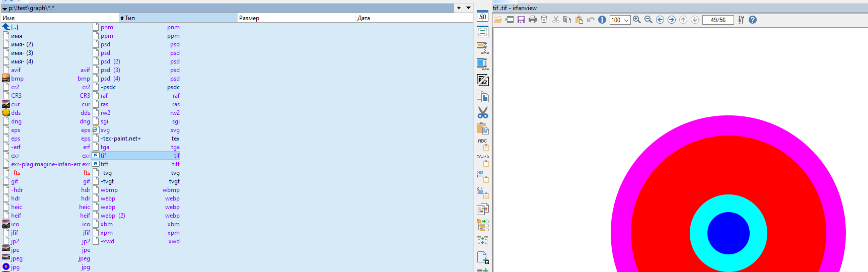Click the '50' calendar-style sidebar icon
Screen dimensions: 868x272
pos(482,16)
